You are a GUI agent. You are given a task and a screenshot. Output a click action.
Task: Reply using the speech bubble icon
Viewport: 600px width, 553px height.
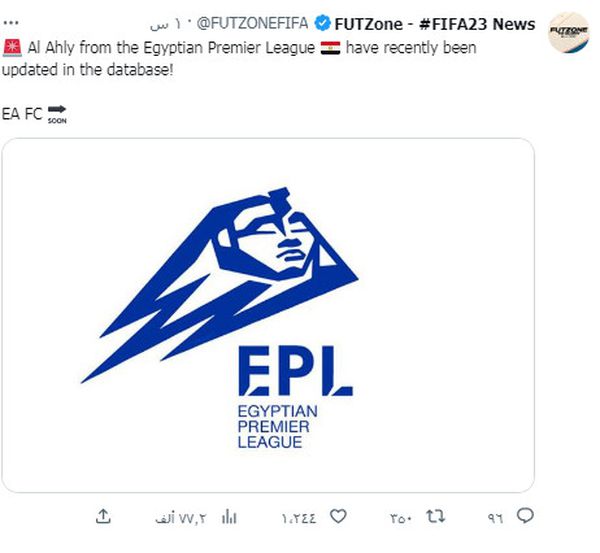pos(526,517)
